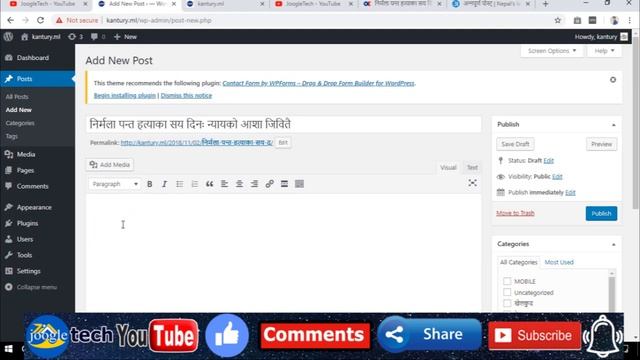Click the Publish button
640x360 pixels.
coord(601,213)
